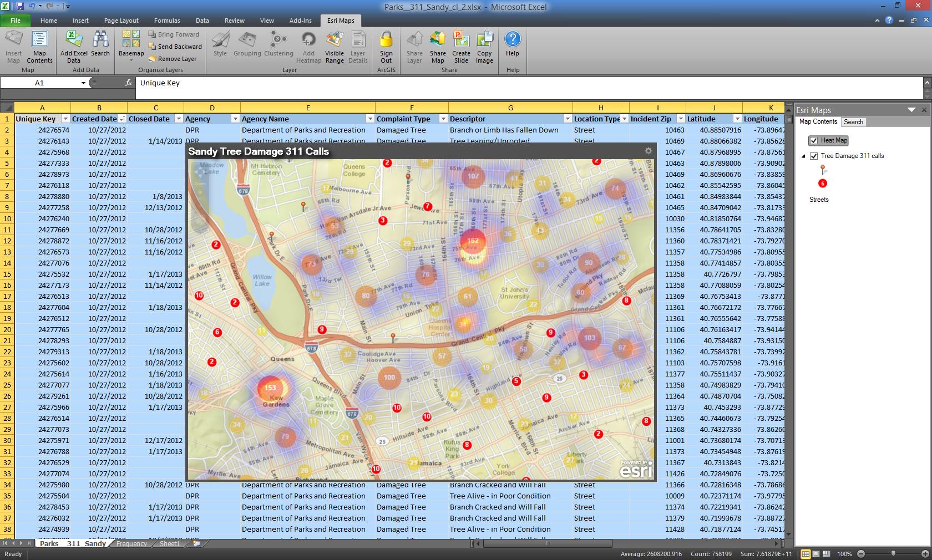
Task: Click the formula bar containing Unique Key
Action: point(530,83)
